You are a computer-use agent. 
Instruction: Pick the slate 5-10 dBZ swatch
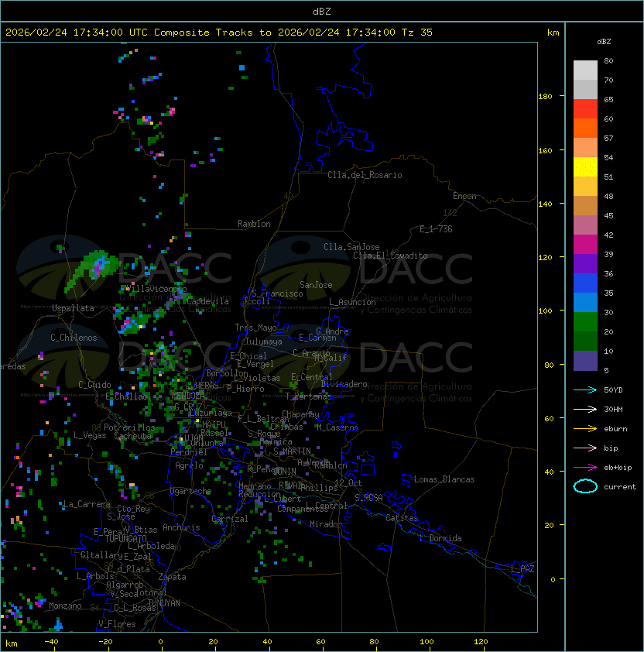(585, 361)
